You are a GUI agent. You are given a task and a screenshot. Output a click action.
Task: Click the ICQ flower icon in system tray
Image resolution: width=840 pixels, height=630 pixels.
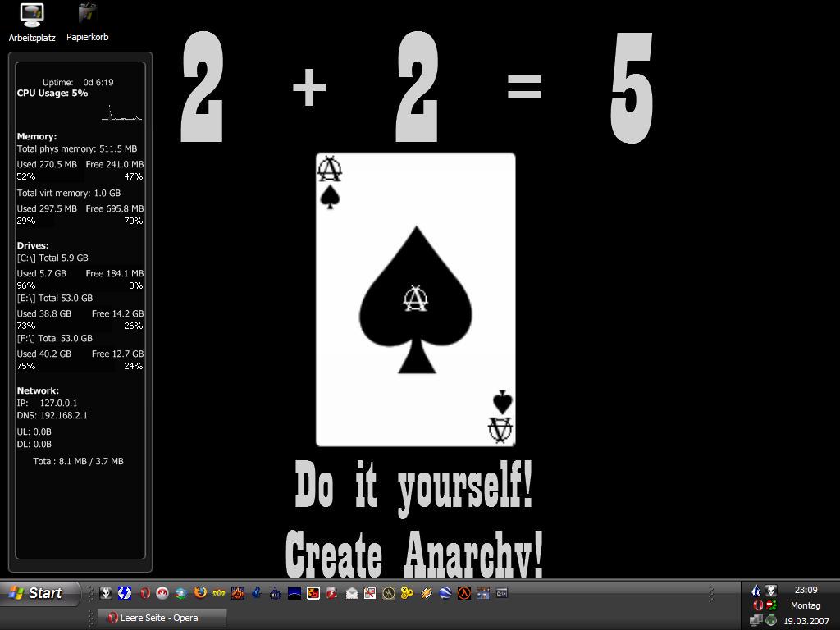771,605
